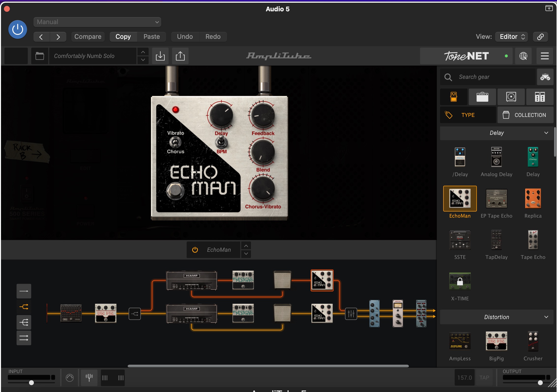Click the signal splitter node

click(135, 314)
